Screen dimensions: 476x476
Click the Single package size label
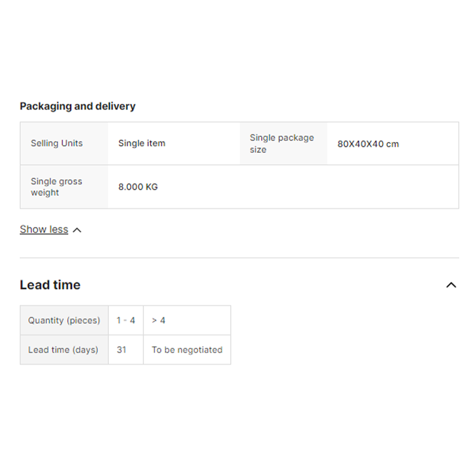click(282, 143)
